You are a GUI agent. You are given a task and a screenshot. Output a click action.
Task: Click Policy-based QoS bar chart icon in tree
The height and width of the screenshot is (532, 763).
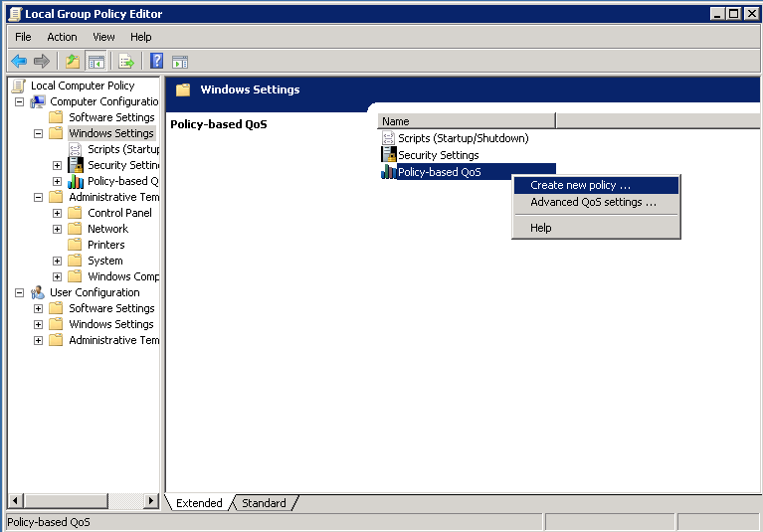[76, 181]
